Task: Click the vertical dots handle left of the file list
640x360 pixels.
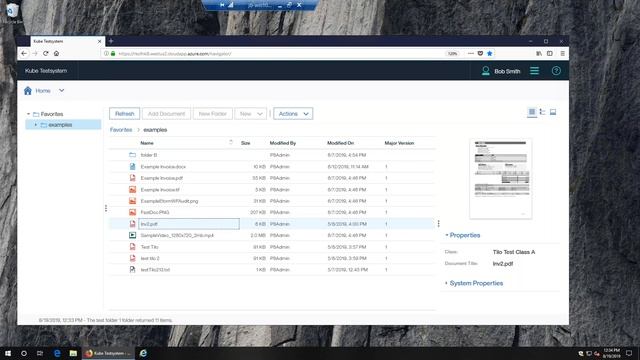Action: 106,208
